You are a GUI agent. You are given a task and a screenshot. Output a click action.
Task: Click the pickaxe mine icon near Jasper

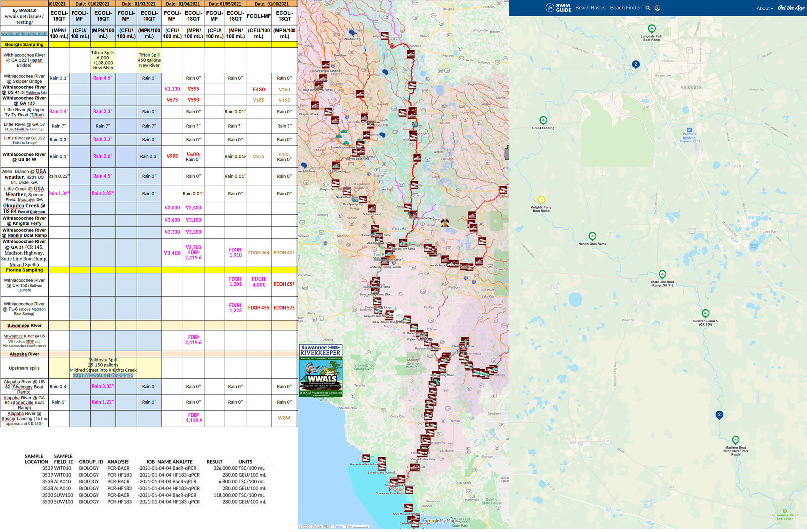pyautogui.click(x=445, y=222)
